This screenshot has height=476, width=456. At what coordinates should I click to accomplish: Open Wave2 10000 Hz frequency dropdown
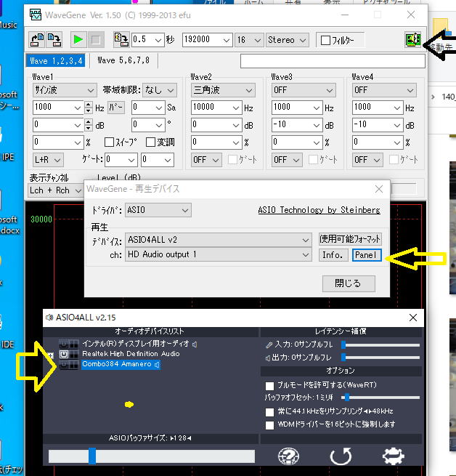(236, 108)
